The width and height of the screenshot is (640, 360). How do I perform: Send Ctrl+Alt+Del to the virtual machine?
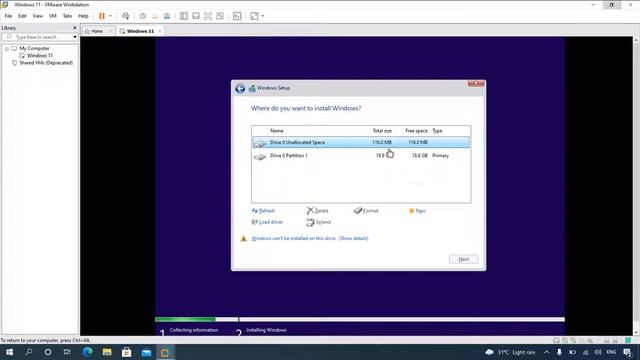coord(125,16)
